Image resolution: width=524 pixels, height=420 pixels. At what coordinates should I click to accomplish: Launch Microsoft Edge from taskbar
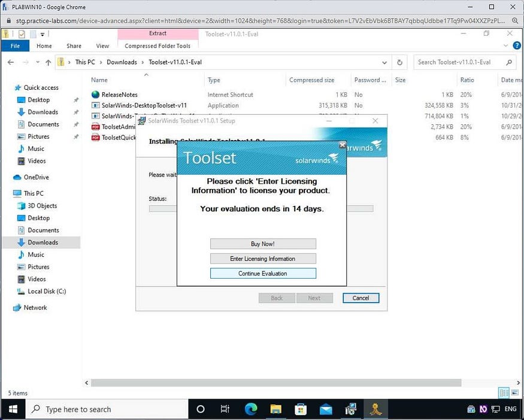click(251, 409)
